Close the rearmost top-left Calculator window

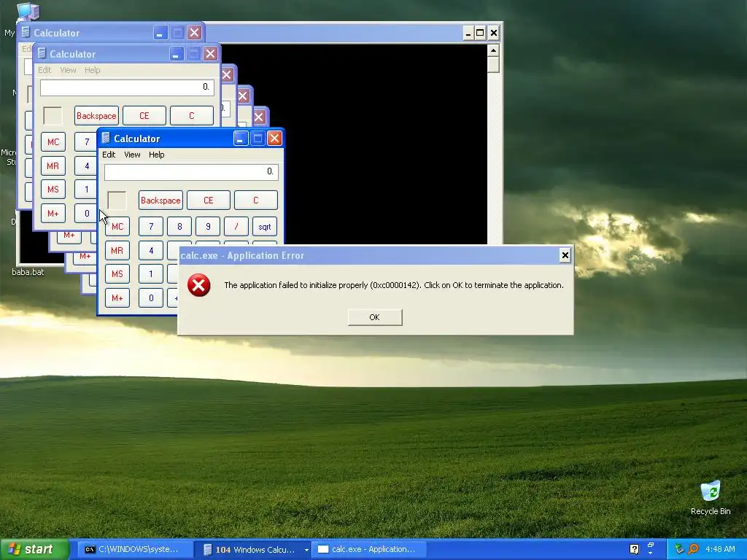[194, 33]
